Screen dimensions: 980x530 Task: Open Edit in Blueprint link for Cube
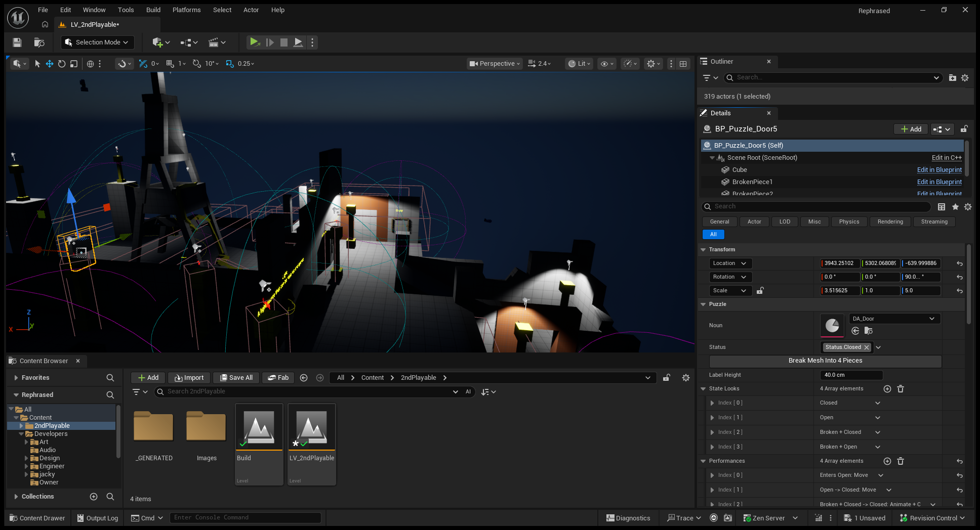tap(940, 170)
